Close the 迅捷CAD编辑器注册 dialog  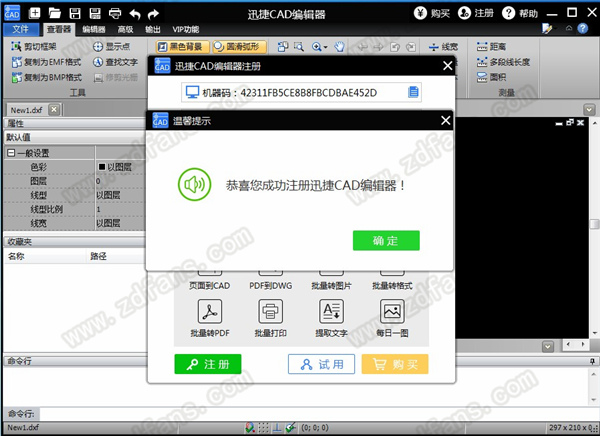(x=448, y=66)
